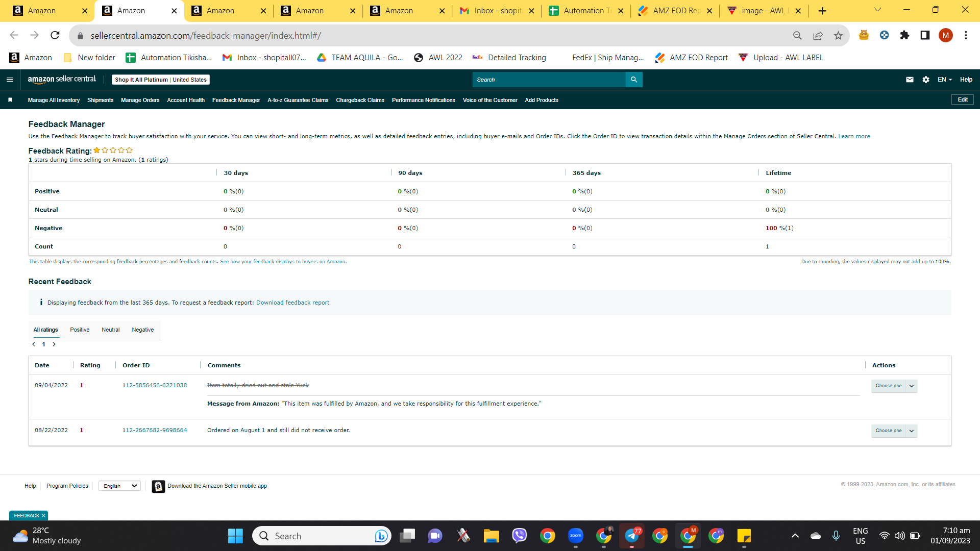The height and width of the screenshot is (551, 980).
Task: Open the Seller Central hamburger menu
Action: [x=10, y=80]
